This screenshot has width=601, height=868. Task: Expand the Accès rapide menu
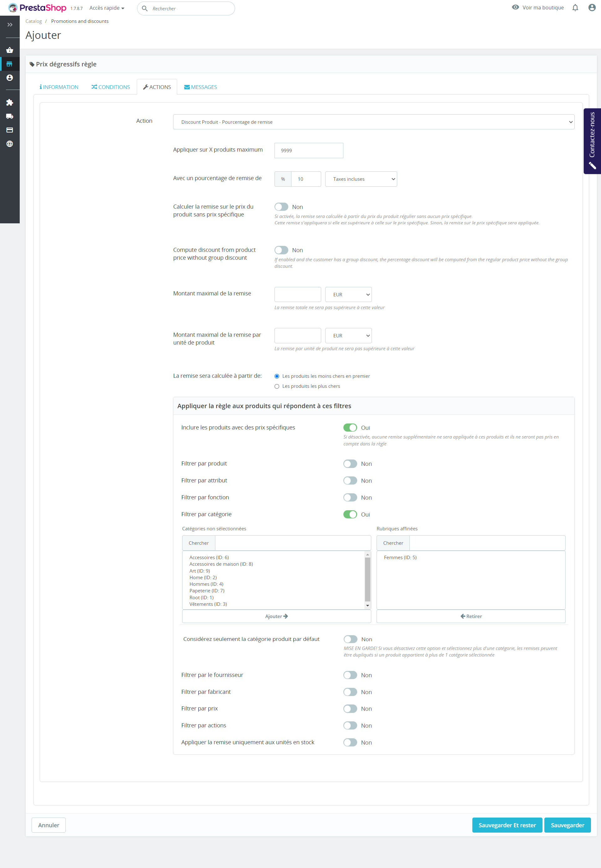pyautogui.click(x=106, y=8)
